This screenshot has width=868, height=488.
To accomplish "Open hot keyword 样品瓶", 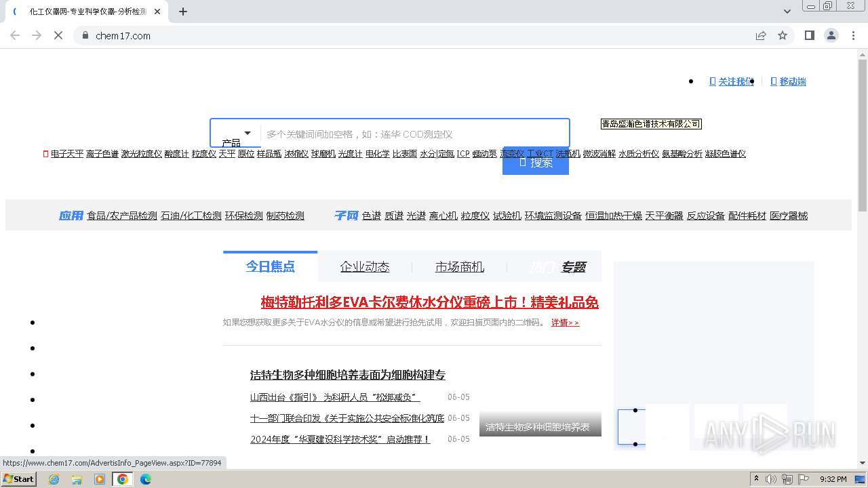I will (269, 154).
